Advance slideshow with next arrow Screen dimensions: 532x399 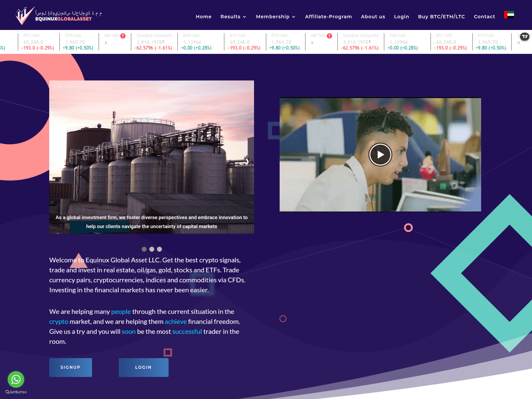tap(247, 161)
